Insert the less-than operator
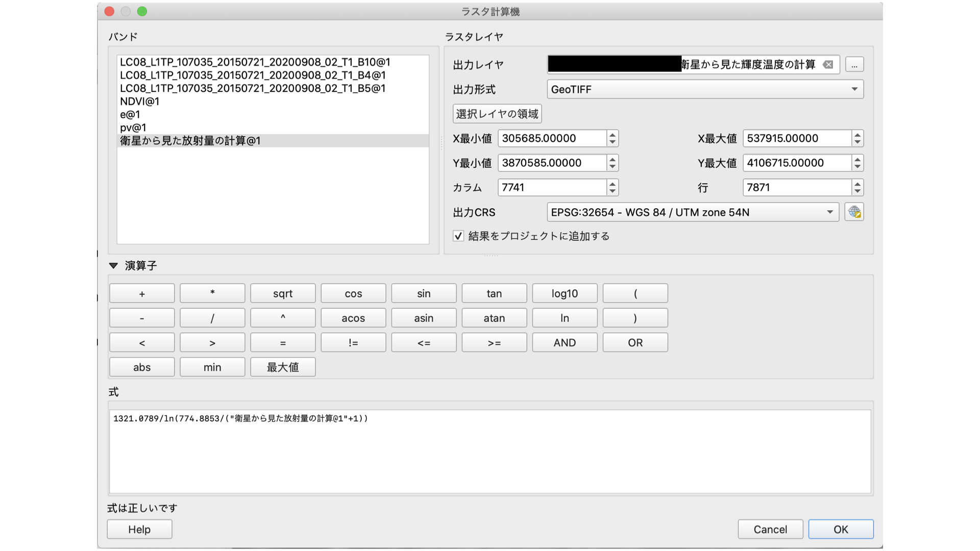This screenshot has width=980, height=551. coord(142,342)
